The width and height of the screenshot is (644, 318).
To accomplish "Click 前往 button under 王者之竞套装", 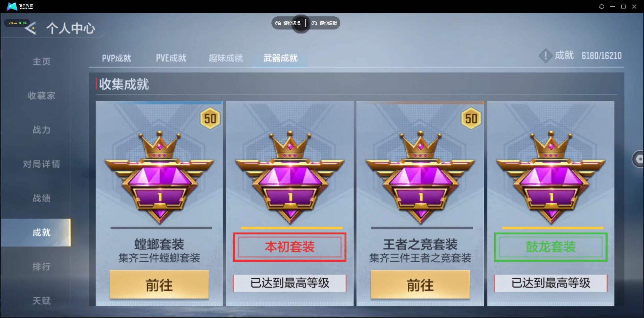I will (420, 285).
